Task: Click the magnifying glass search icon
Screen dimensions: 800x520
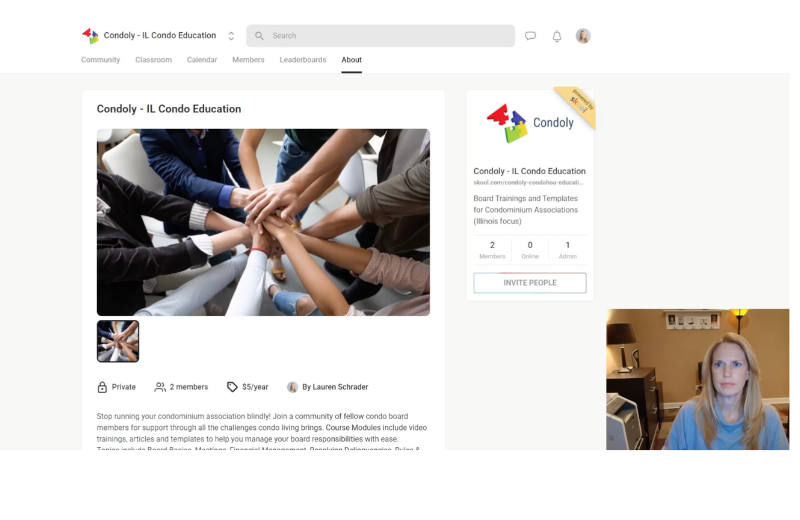Action: click(259, 36)
